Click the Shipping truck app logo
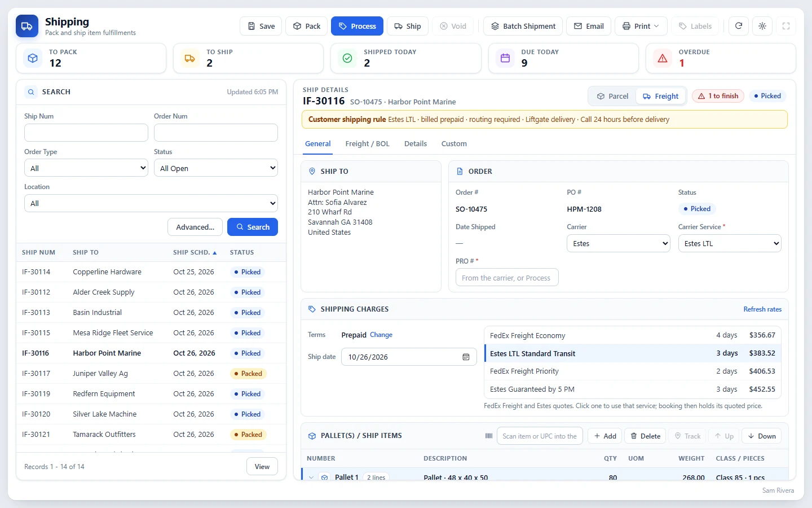 pyautogui.click(x=27, y=26)
